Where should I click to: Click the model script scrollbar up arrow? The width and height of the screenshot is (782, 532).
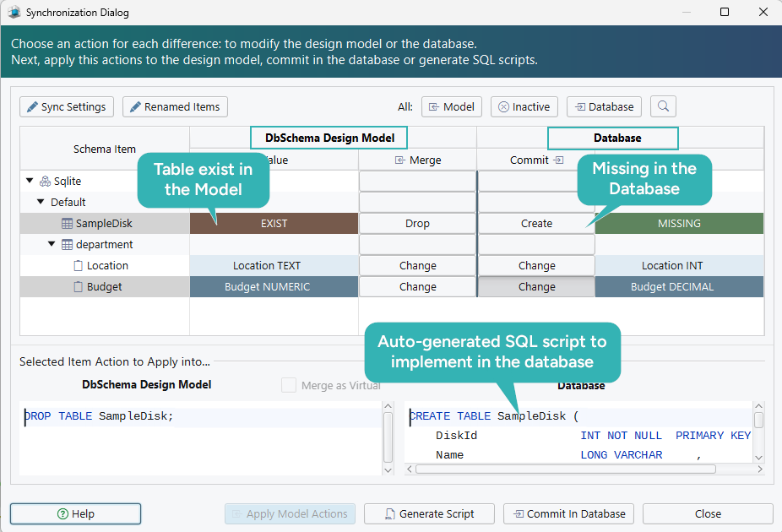[x=388, y=406]
